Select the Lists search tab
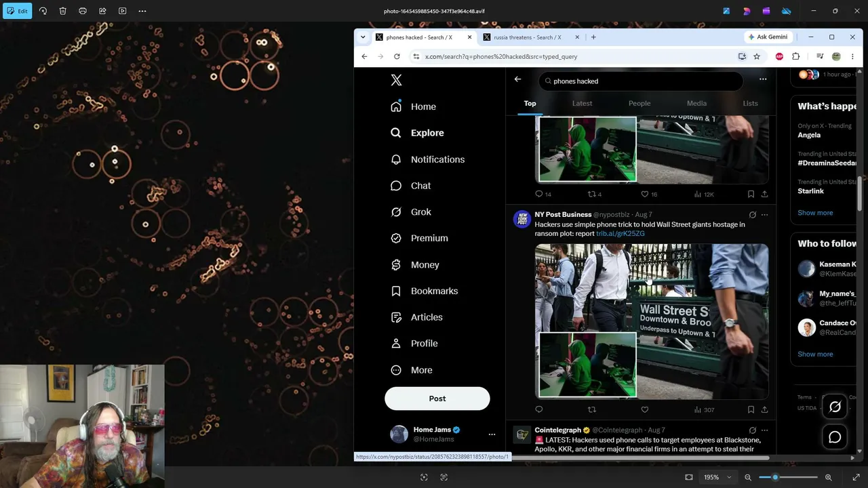 click(x=750, y=104)
